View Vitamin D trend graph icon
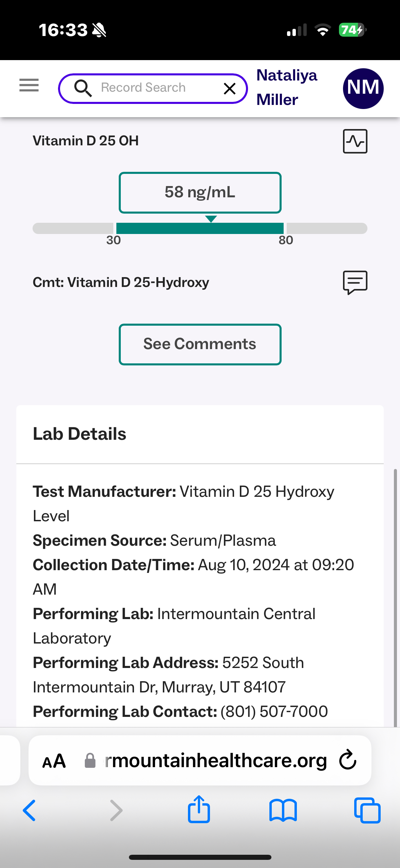 (355, 141)
